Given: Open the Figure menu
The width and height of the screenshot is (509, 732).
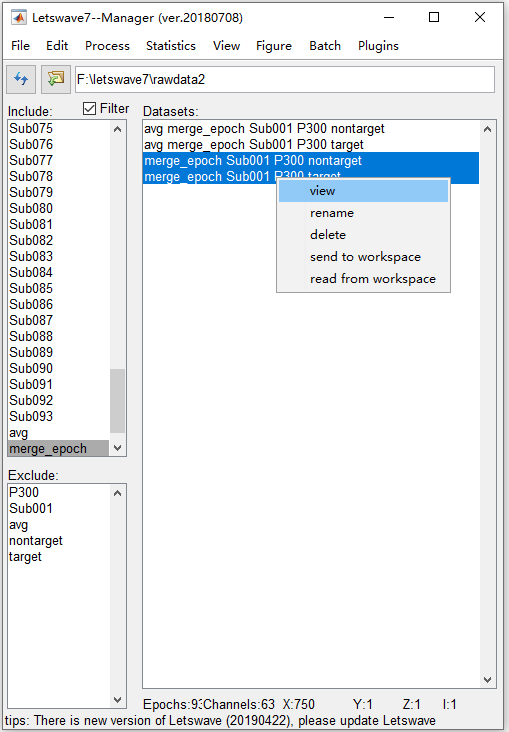Looking at the screenshot, I should pos(274,46).
